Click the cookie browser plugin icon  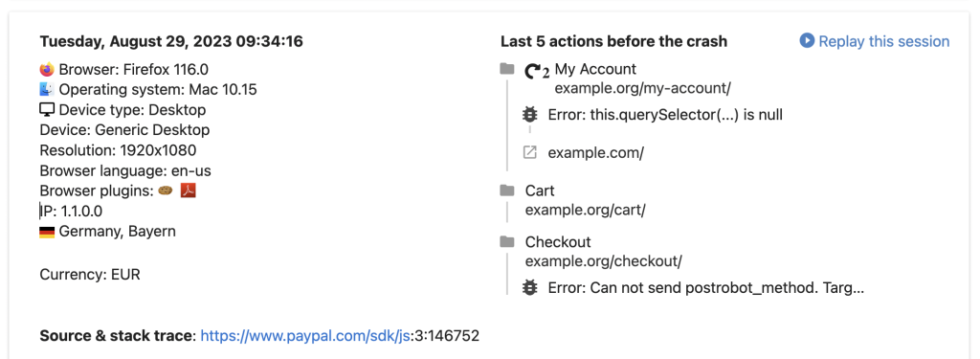tap(167, 191)
